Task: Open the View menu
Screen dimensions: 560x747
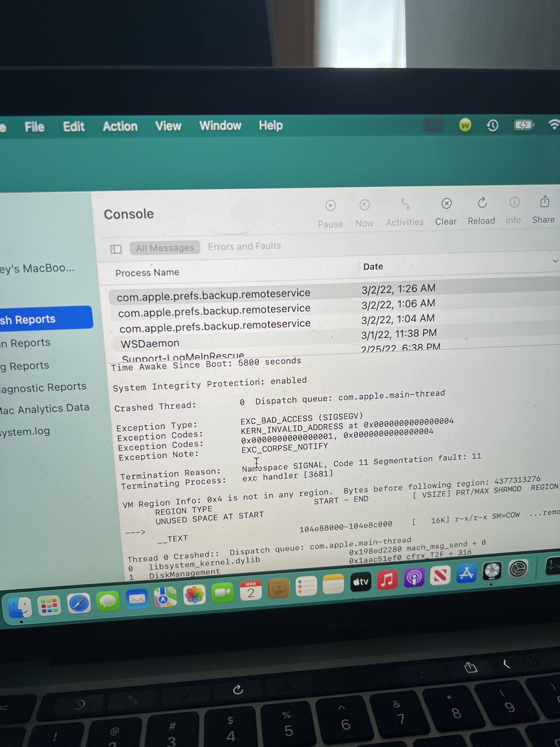Action: [168, 126]
